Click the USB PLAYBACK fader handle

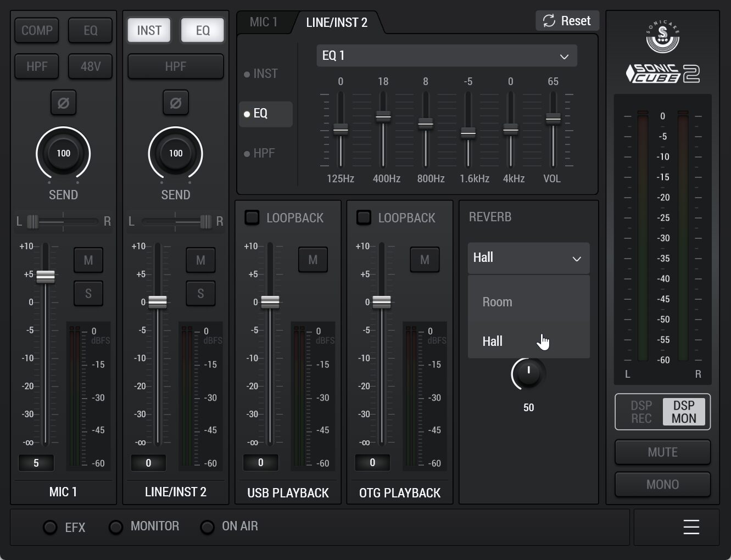270,302
